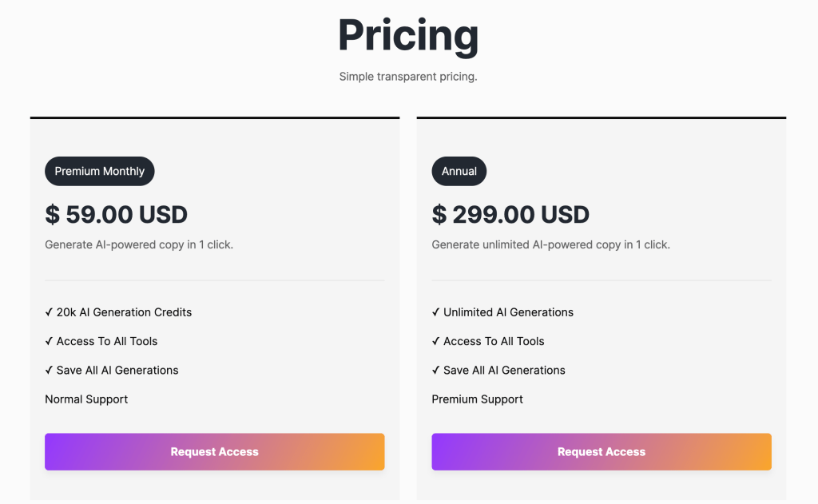Click 'Access To All Tools' in Premium Monthly plan
The image size is (818, 504).
(x=107, y=341)
